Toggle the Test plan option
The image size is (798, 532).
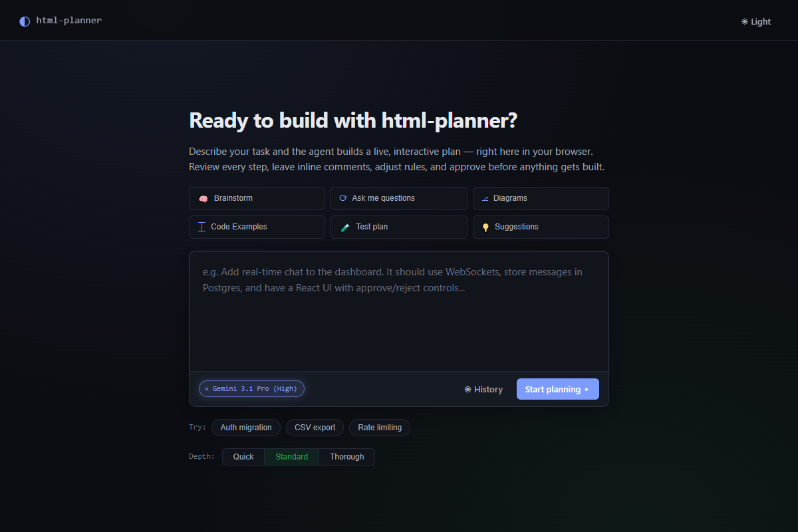pyautogui.click(x=399, y=227)
